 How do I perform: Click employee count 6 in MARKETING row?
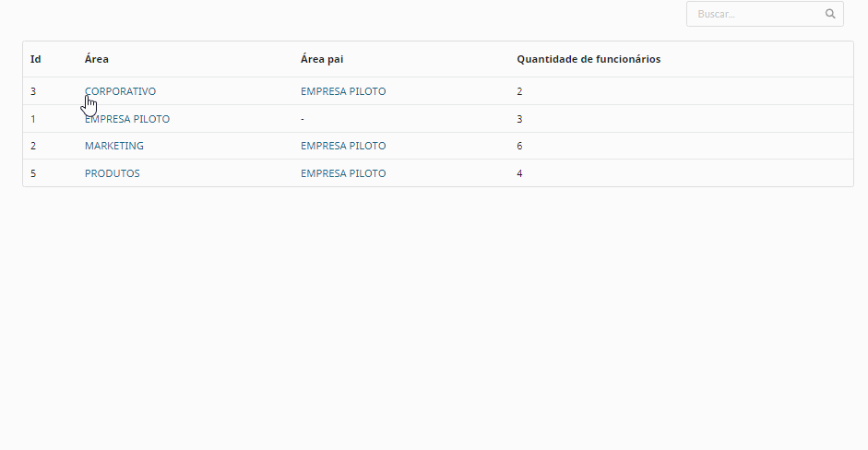click(519, 146)
